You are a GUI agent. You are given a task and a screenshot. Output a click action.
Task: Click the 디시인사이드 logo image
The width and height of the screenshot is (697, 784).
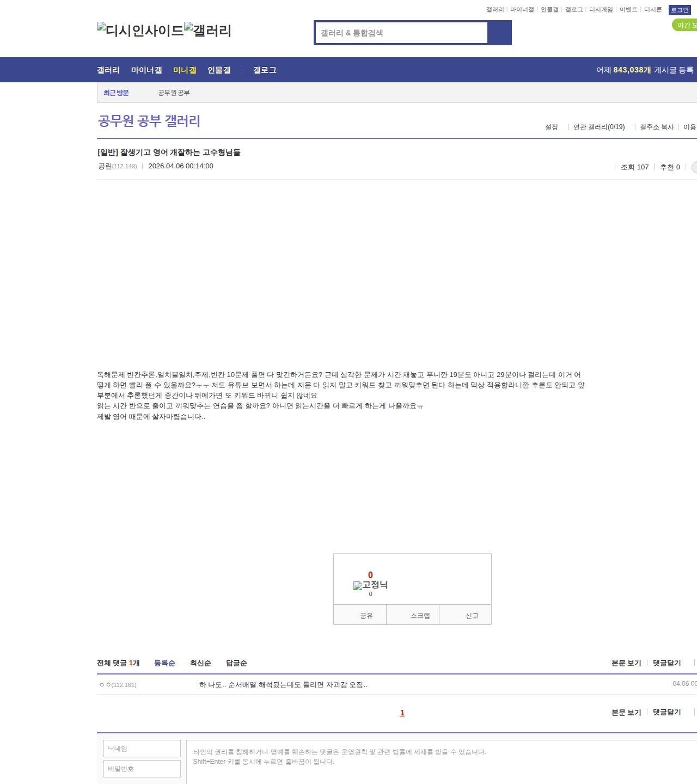[140, 31]
